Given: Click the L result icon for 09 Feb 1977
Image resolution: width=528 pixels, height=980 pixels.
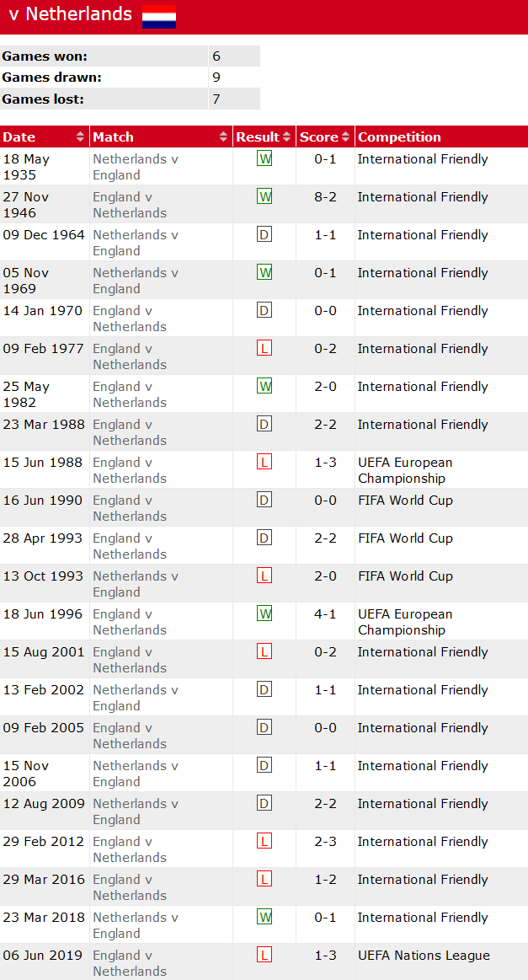Looking at the screenshot, I should tap(264, 349).
